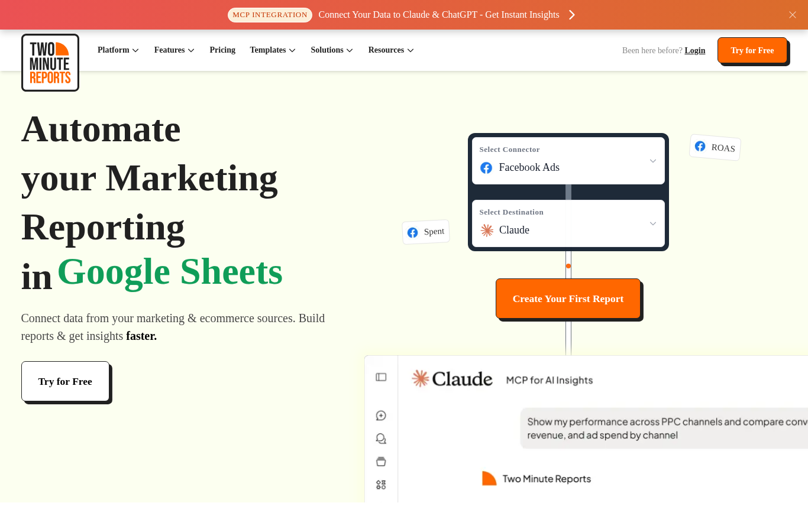Click the green "Google Sheets" heading text
Image resolution: width=808 pixels, height=532 pixels.
(x=170, y=272)
